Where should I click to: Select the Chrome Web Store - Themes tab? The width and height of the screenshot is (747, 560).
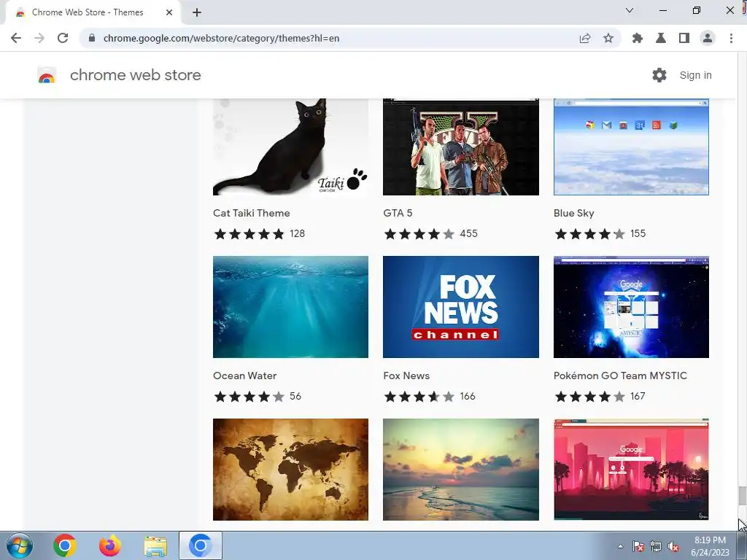point(93,12)
